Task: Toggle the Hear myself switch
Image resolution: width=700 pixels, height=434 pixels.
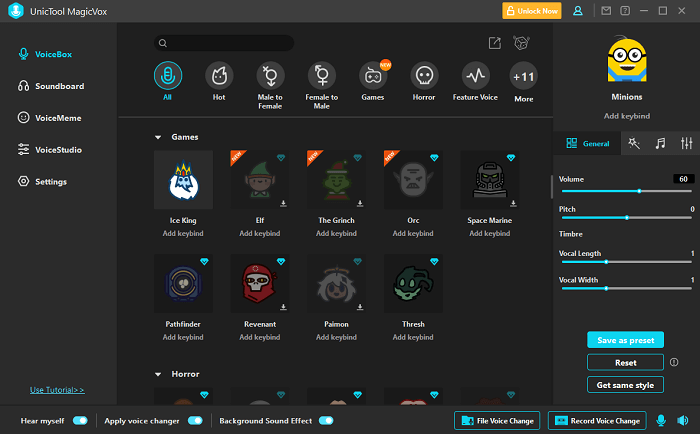Action: coord(80,421)
